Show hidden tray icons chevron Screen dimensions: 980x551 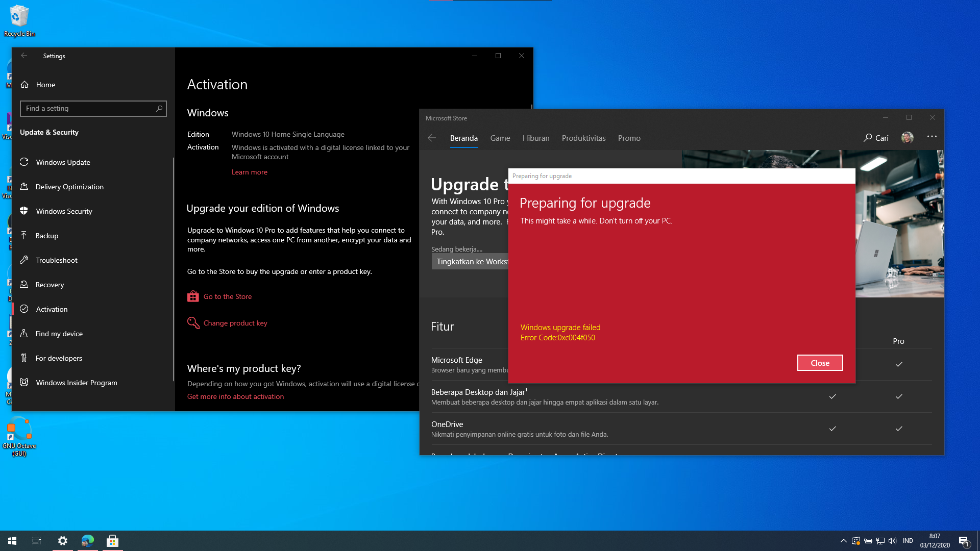(x=843, y=541)
